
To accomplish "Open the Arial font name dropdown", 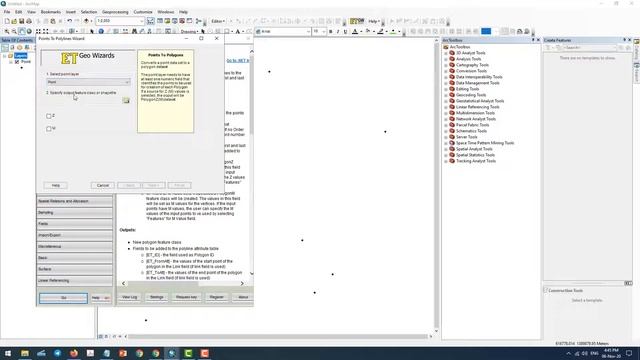I will [308, 31].
